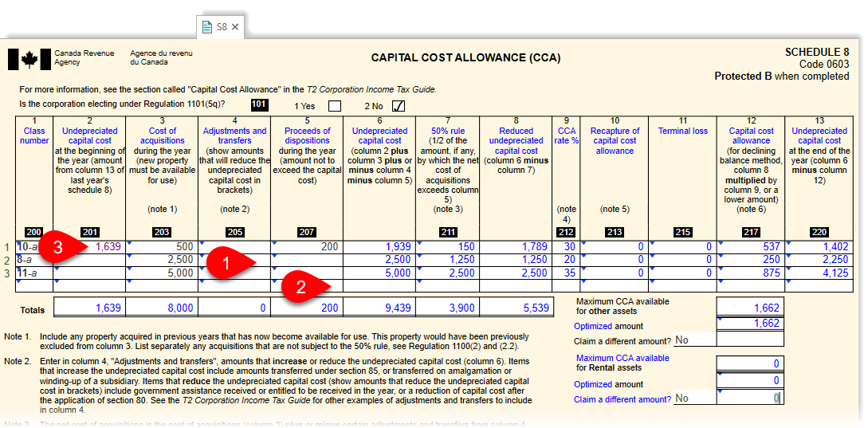This screenshot has height=428, width=868.
Task: Click the Canada Revenue Agency flag logo
Action: pyautogui.click(x=29, y=59)
